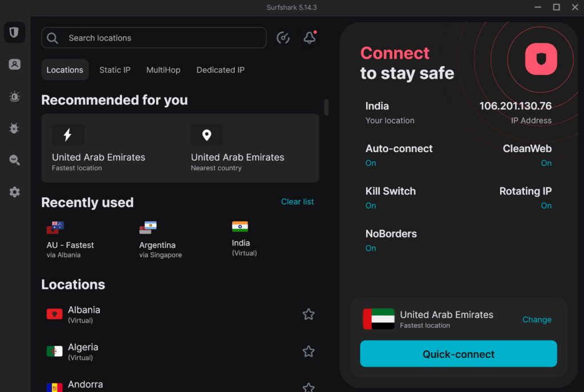Click the Search locations input field
This screenshot has width=584, height=392.
pyautogui.click(x=154, y=38)
